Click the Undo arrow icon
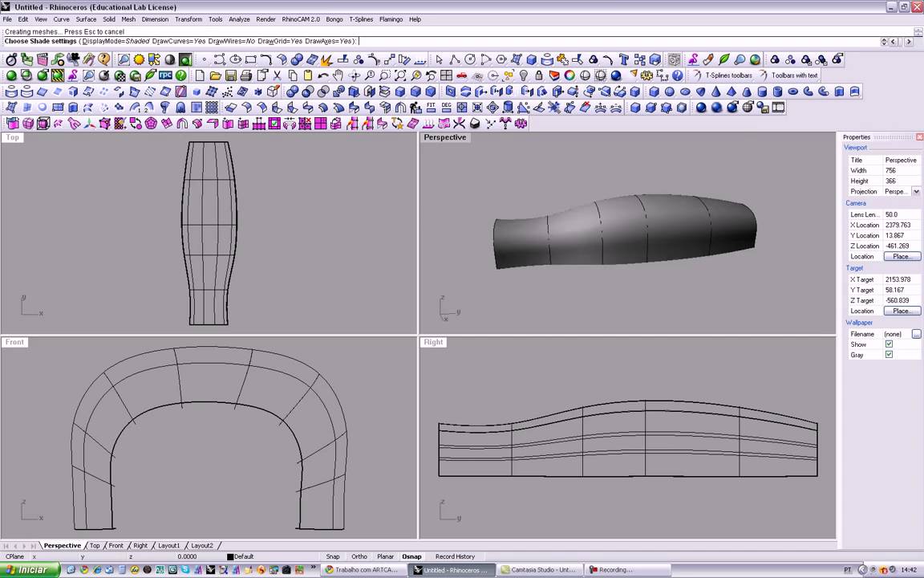Screen dimensions: 924x578 tap(323, 75)
